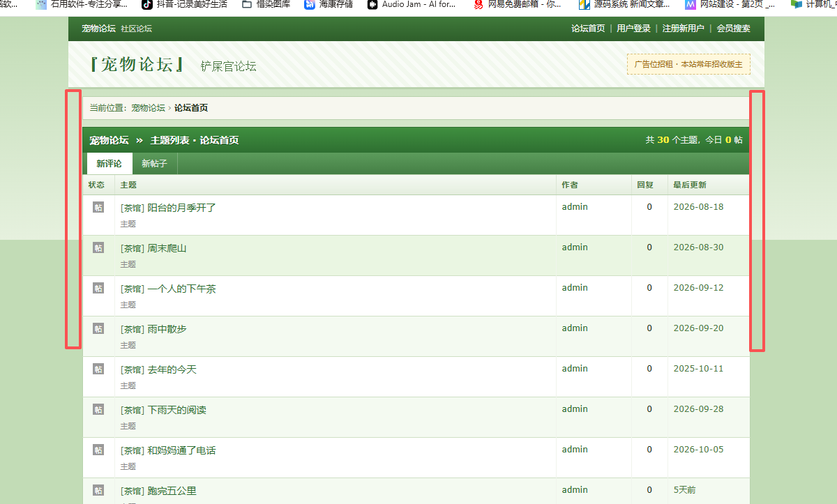Switch to the 新评论 tab

click(x=110, y=164)
